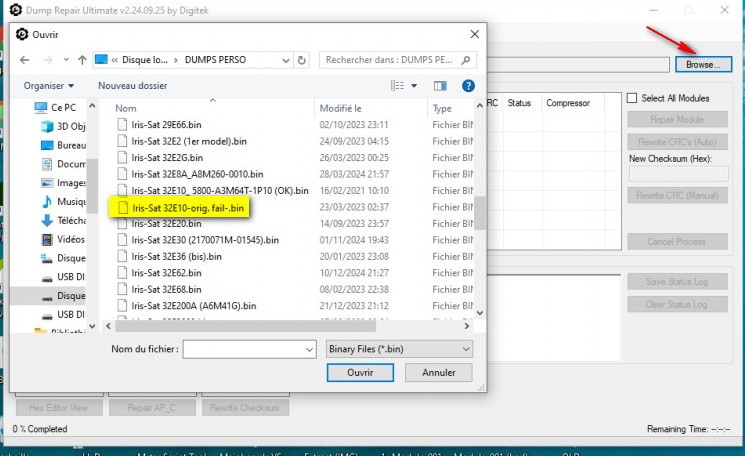
Task: Sort files by Nom column header
Action: tap(125, 108)
